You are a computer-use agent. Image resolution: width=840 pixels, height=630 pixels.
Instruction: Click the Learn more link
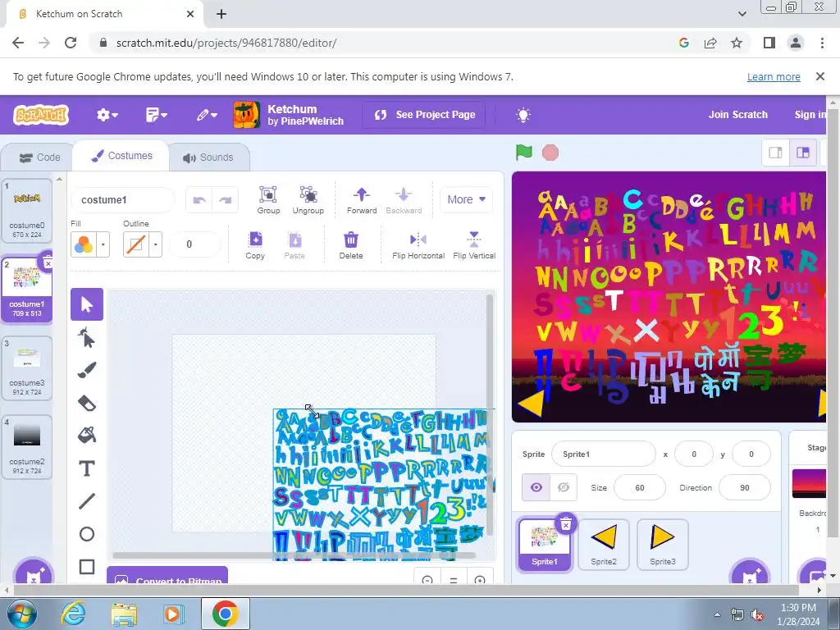click(x=774, y=76)
